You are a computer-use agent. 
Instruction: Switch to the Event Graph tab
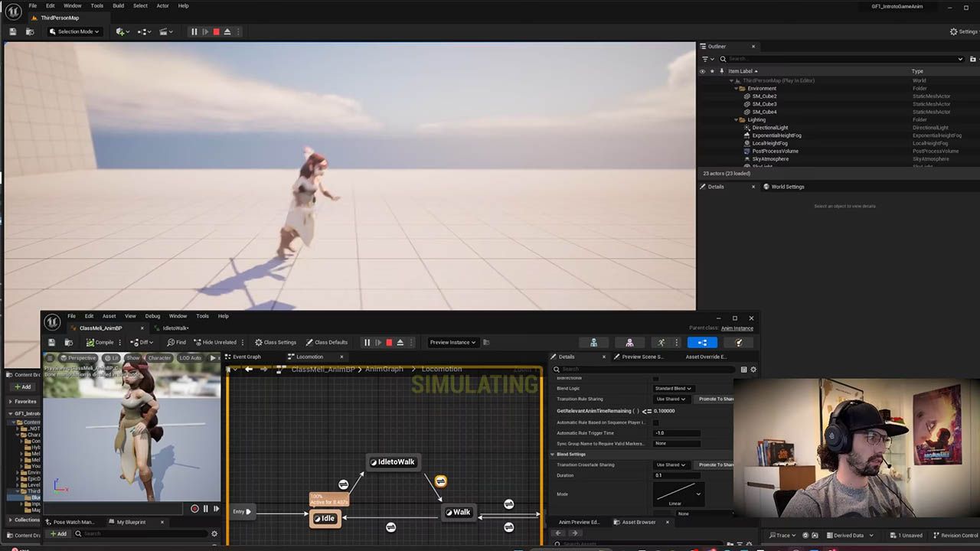click(x=247, y=357)
